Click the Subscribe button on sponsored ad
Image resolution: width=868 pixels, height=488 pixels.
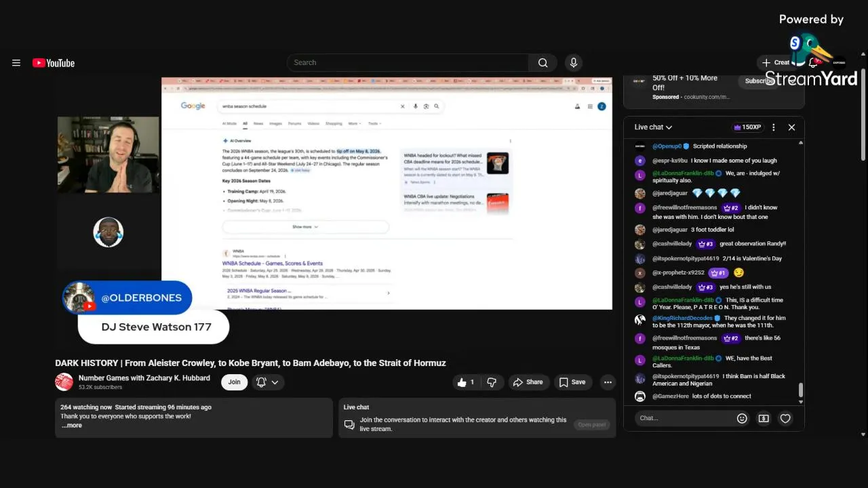click(759, 81)
